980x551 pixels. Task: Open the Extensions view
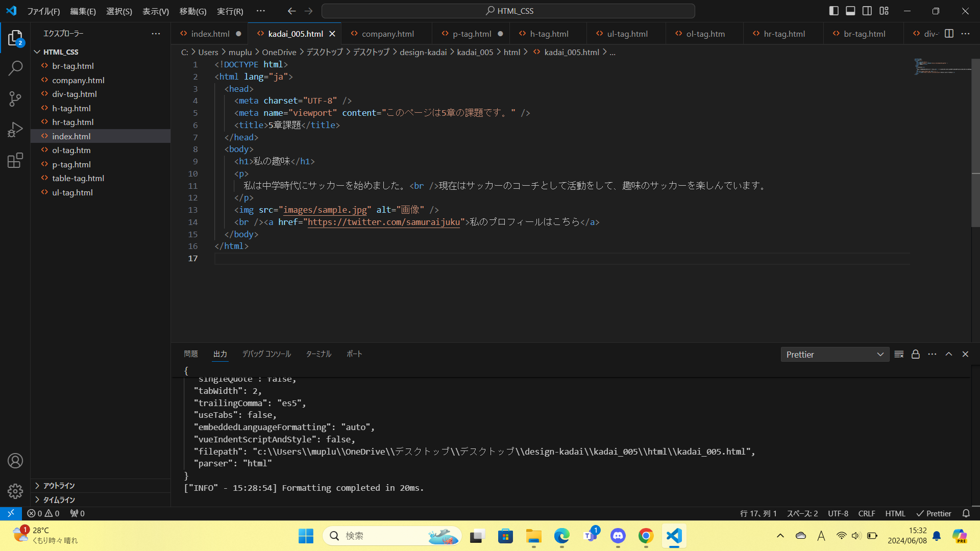(15, 161)
